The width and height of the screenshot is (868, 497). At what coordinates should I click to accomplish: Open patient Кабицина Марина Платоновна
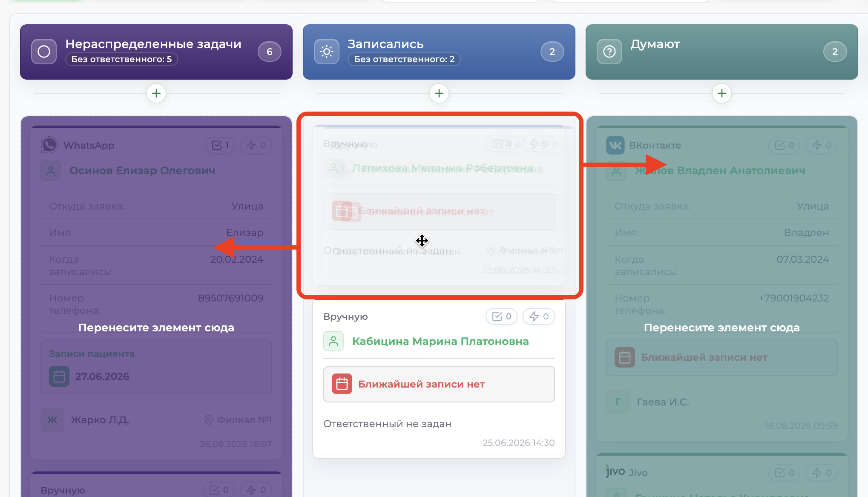[x=440, y=342]
